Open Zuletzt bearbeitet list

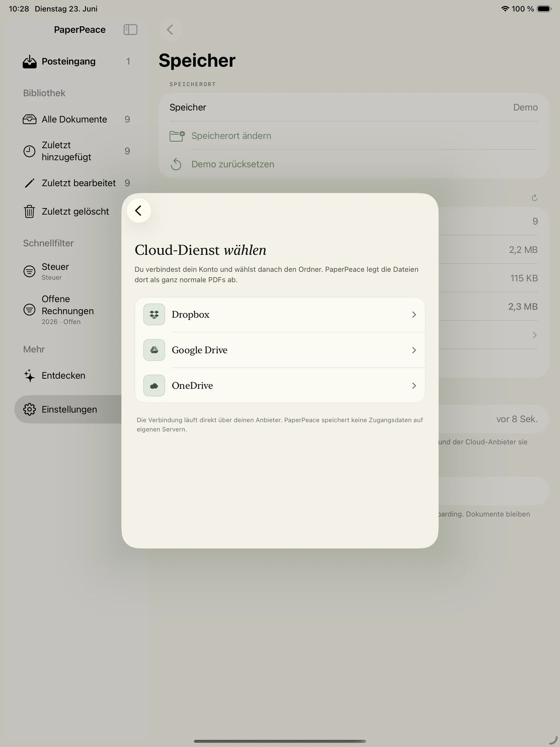click(77, 183)
